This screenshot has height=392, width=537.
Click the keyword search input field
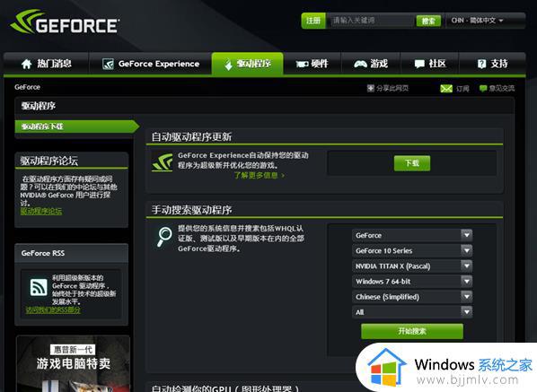(371, 21)
